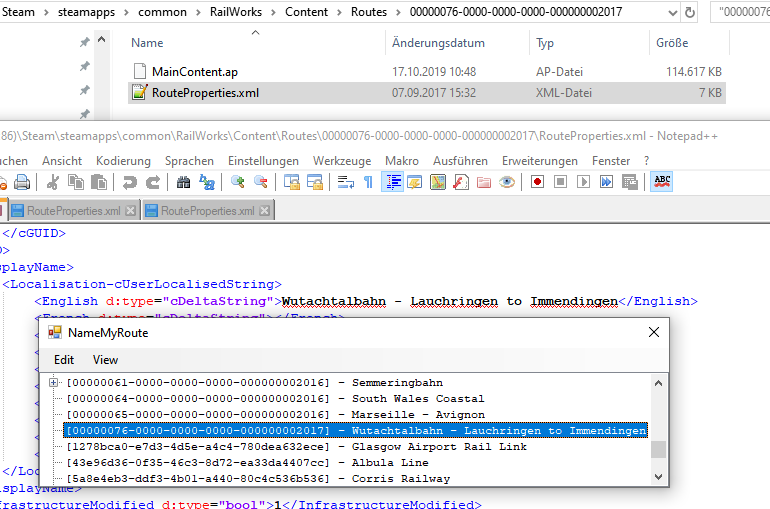Toggle synchronized vertical scrolling icon

pos(292,182)
